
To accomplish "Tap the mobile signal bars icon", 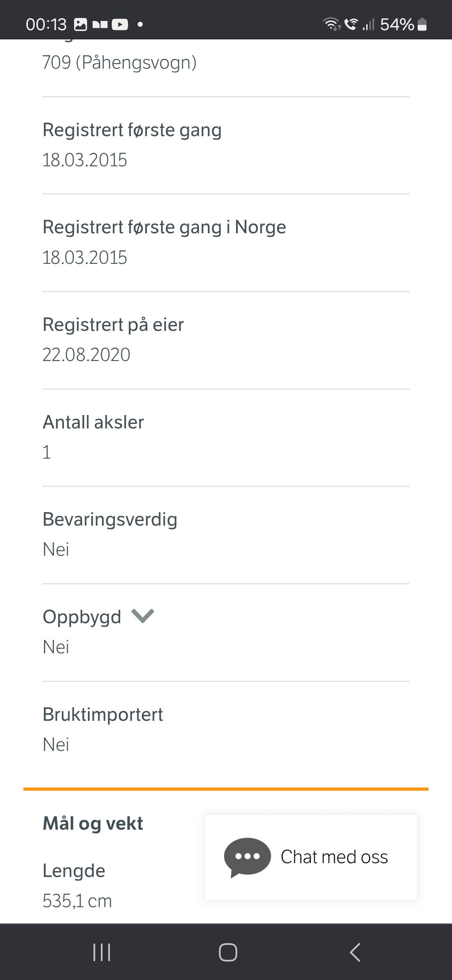I will tap(368, 24).
